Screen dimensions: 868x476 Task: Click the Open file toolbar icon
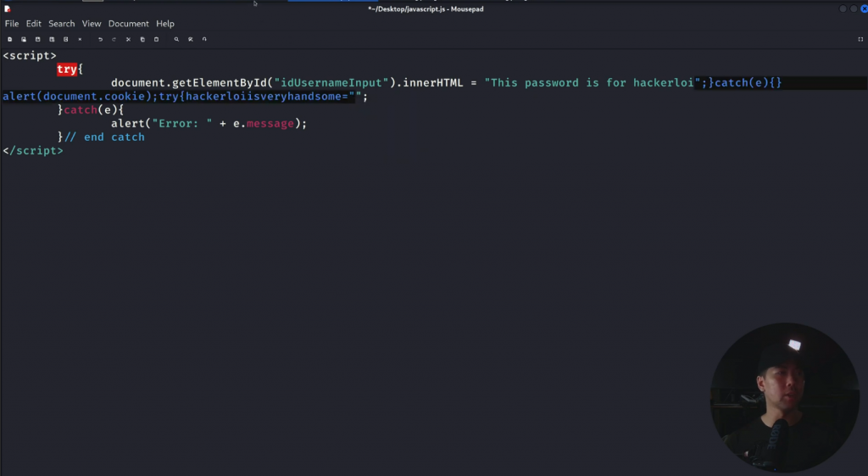24,39
